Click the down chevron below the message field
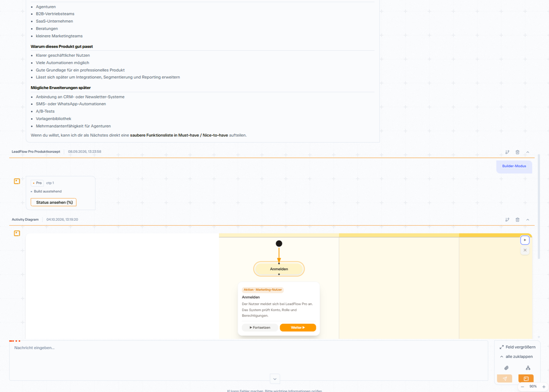Image resolution: width=549 pixels, height=392 pixels. [x=274, y=379]
